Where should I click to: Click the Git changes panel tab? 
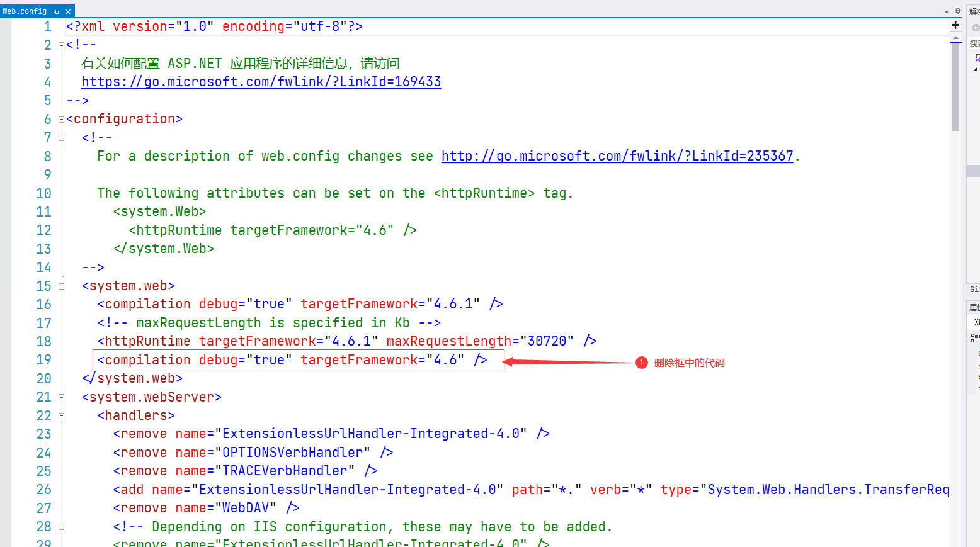pyautogui.click(x=974, y=289)
